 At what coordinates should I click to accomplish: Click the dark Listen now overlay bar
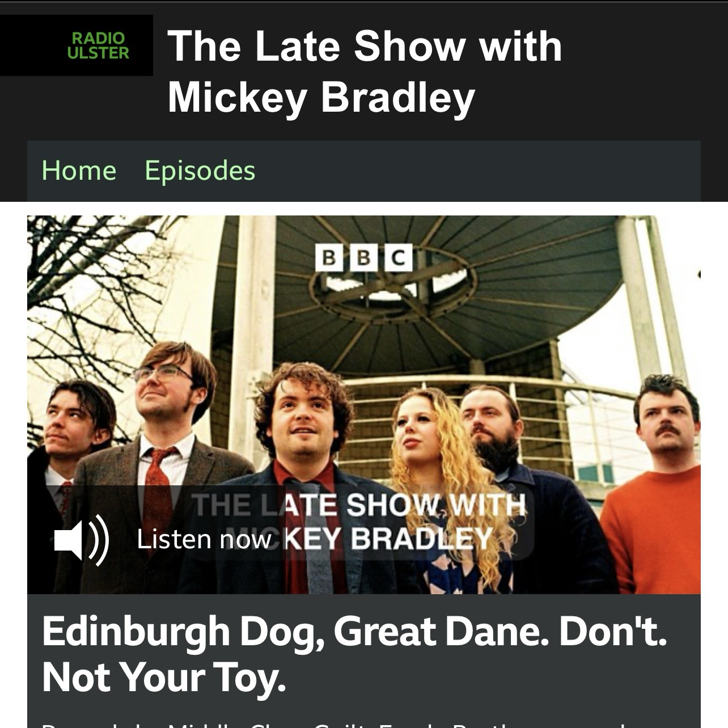(364, 540)
